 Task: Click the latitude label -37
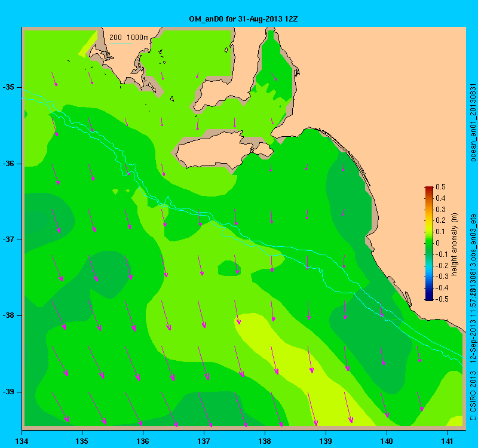pyautogui.click(x=8, y=240)
